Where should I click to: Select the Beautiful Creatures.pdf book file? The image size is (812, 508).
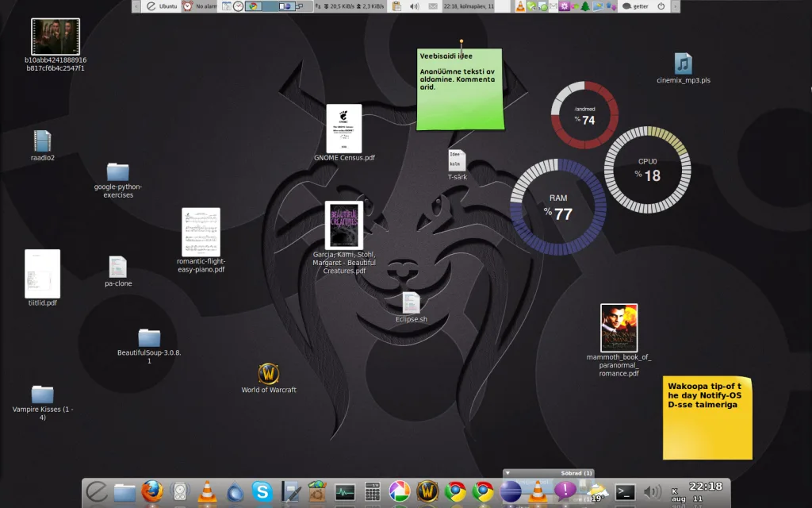pos(344,225)
